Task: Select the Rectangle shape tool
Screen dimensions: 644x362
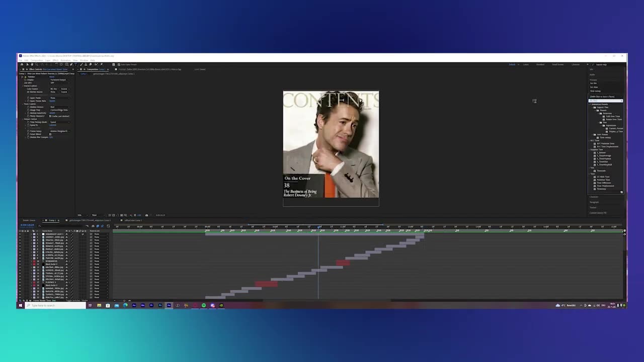Action: pyautogui.click(x=66, y=64)
